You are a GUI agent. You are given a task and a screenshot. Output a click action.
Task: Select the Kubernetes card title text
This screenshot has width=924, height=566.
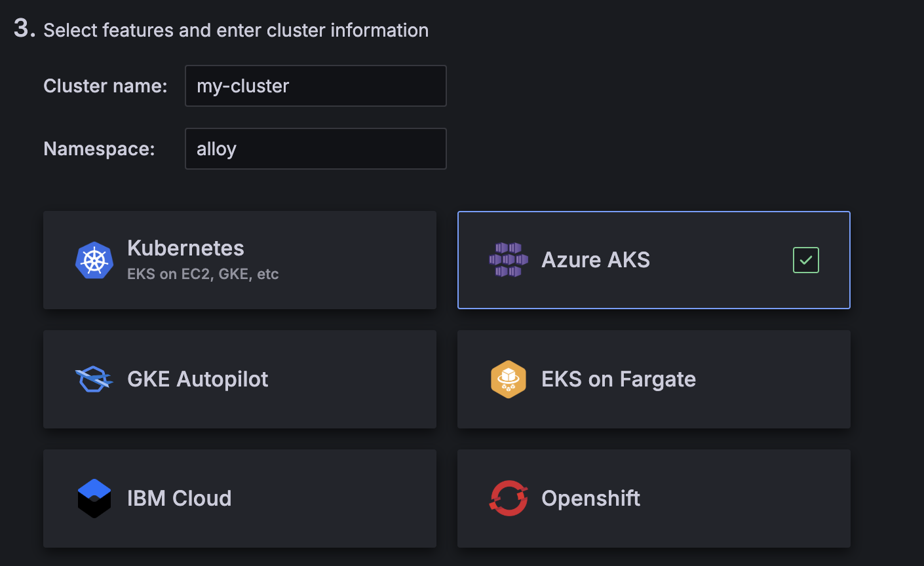click(x=185, y=248)
